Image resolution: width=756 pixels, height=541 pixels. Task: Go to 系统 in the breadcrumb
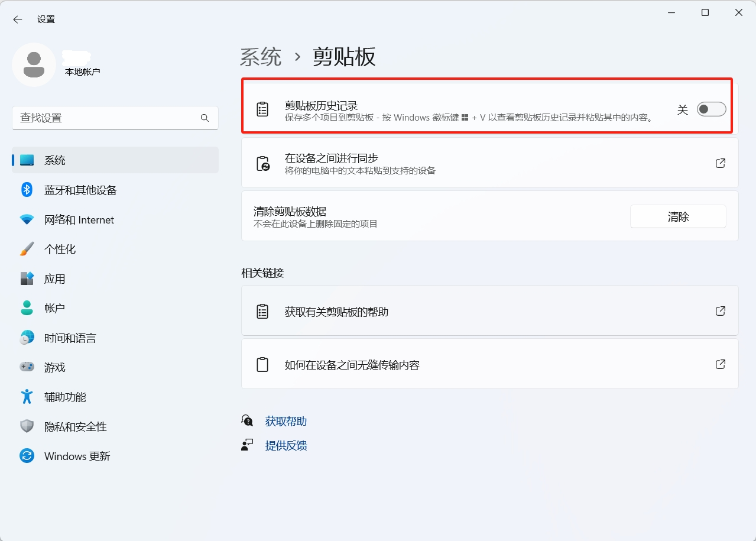(x=261, y=57)
